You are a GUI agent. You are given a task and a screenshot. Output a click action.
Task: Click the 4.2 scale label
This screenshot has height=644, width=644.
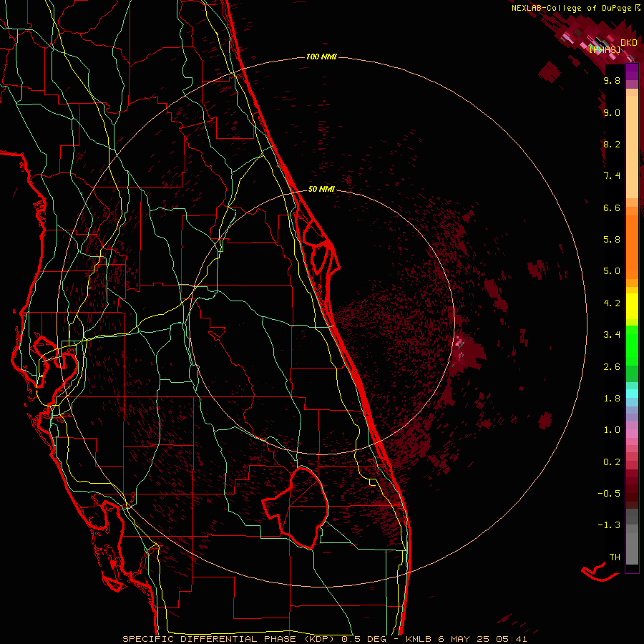[x=612, y=303]
